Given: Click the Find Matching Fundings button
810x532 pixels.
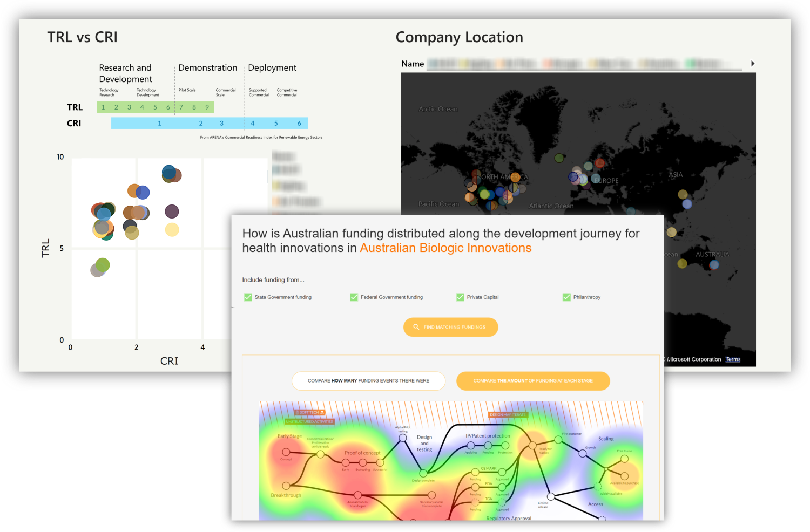Looking at the screenshot, I should (x=450, y=327).
